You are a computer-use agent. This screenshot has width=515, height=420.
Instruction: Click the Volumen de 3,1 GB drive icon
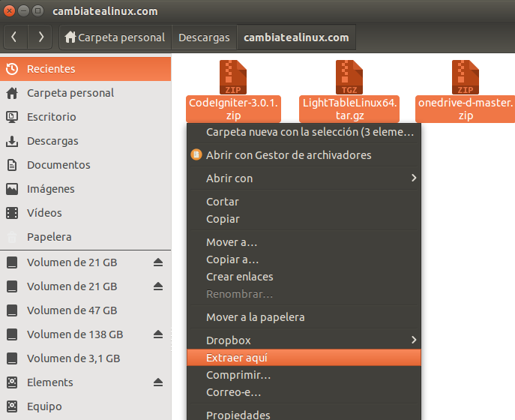[12, 358]
